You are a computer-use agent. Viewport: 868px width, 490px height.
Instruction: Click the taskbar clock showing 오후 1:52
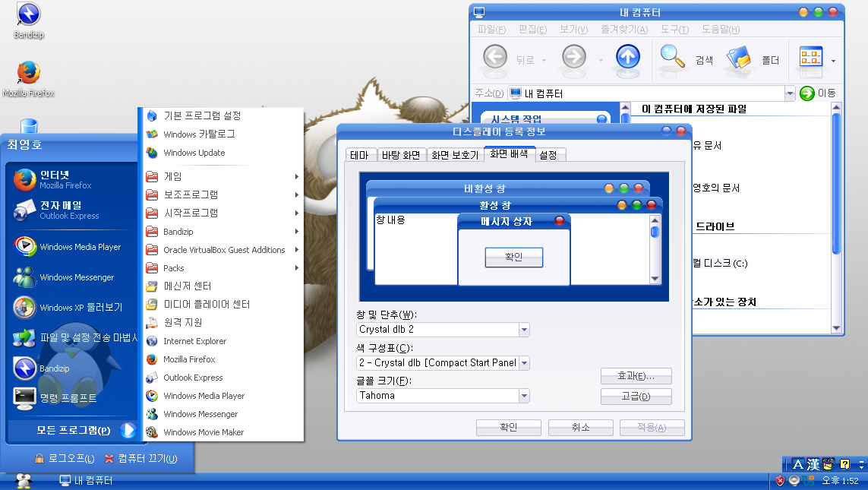point(840,481)
